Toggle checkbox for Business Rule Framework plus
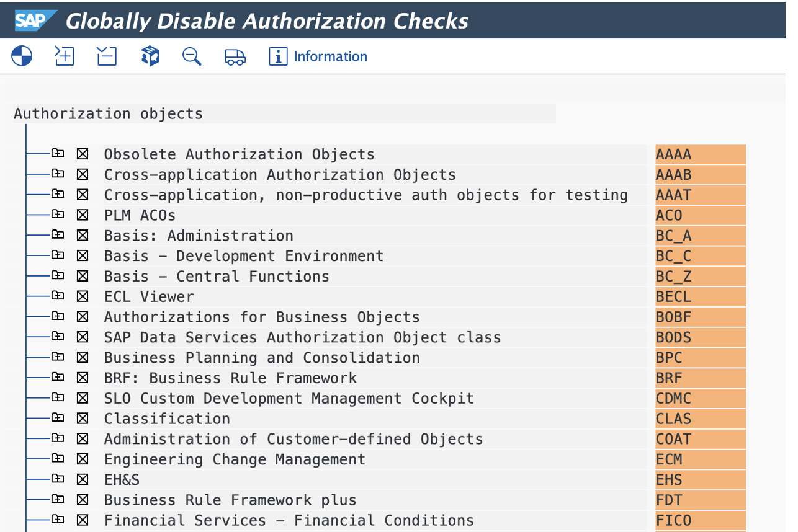Image resolution: width=798 pixels, height=532 pixels. point(83,500)
